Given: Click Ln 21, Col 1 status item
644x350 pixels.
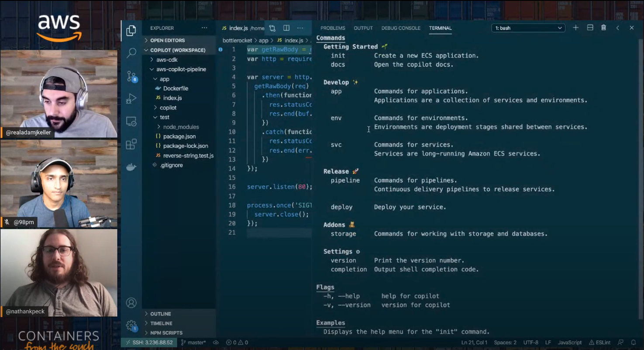Looking at the screenshot, I should 474,343.
